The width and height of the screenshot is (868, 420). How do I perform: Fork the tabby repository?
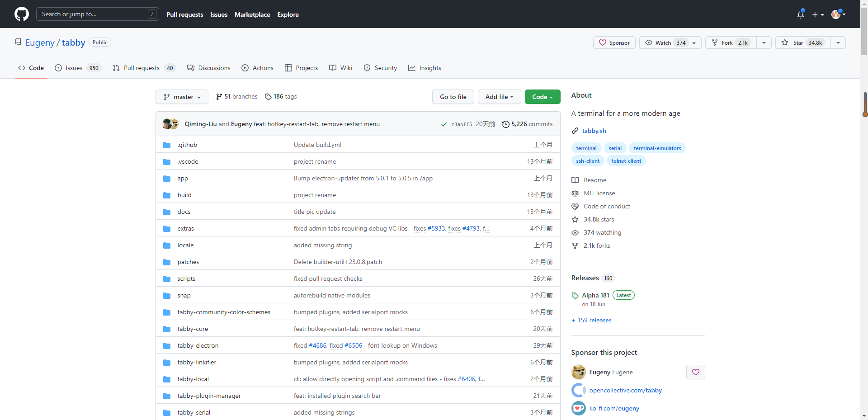pyautogui.click(x=731, y=42)
